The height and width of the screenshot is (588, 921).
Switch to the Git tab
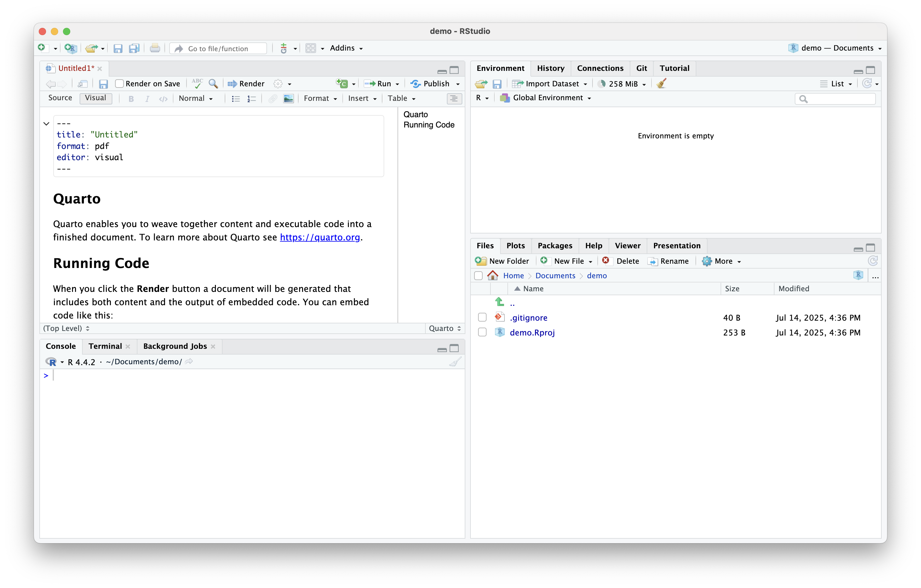(642, 68)
